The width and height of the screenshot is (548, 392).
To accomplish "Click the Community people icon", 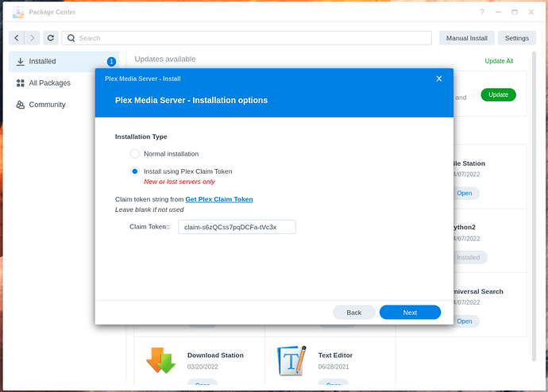I will coord(21,105).
